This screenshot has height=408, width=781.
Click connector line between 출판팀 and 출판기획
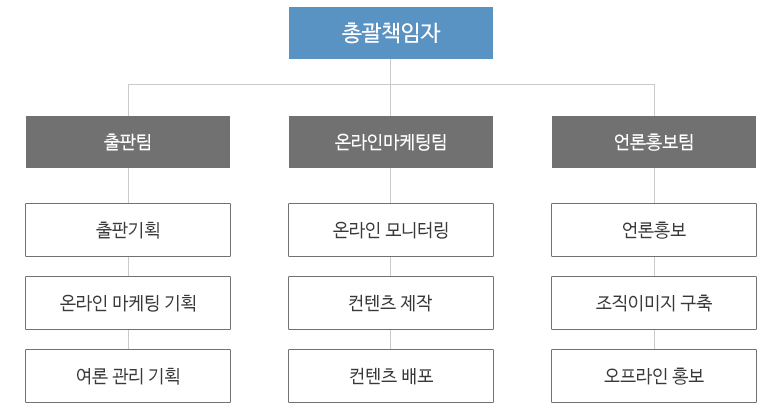[129, 185]
